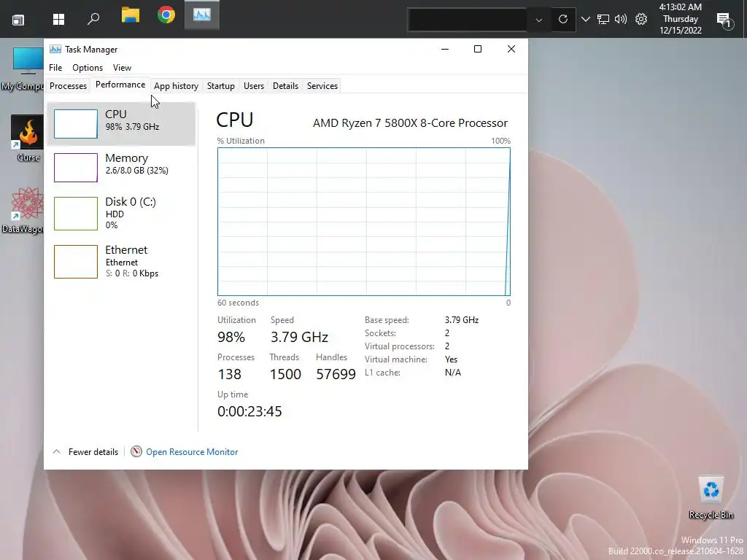Click the dark address input field
The height and width of the screenshot is (560, 747).
coord(468,20)
